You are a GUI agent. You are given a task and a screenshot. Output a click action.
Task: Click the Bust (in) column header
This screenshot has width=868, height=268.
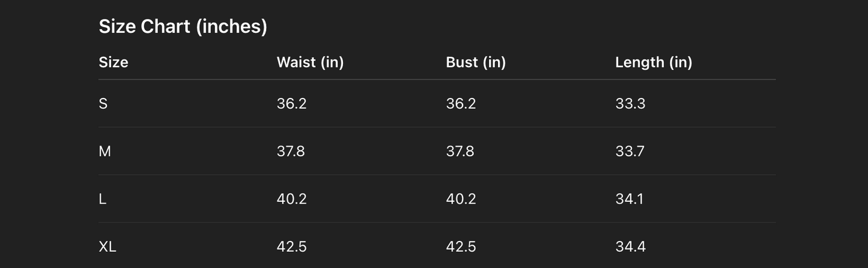tap(476, 62)
